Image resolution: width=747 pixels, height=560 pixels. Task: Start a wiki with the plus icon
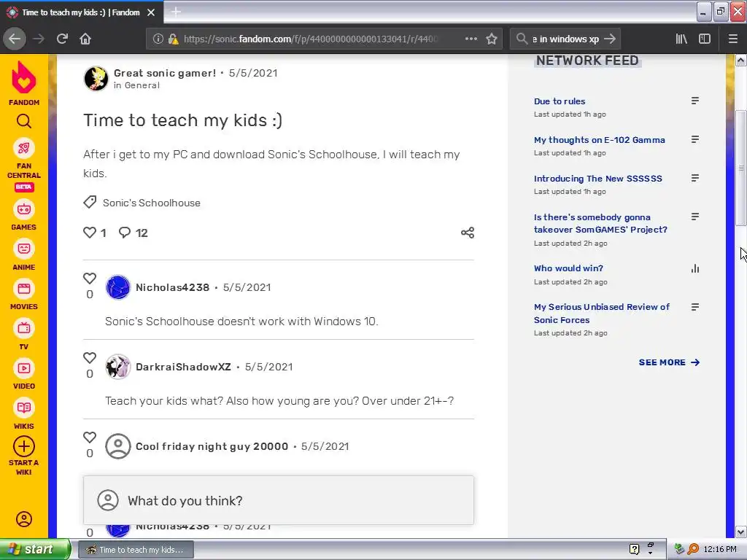click(24, 447)
